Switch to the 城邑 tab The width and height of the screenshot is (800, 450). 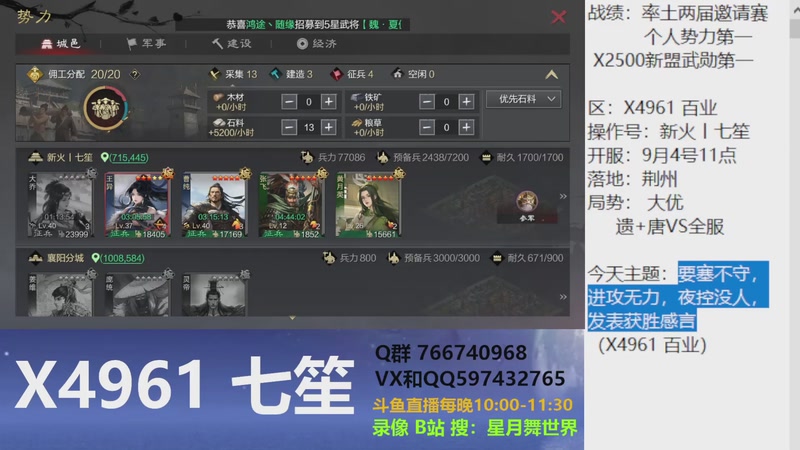click(61, 44)
